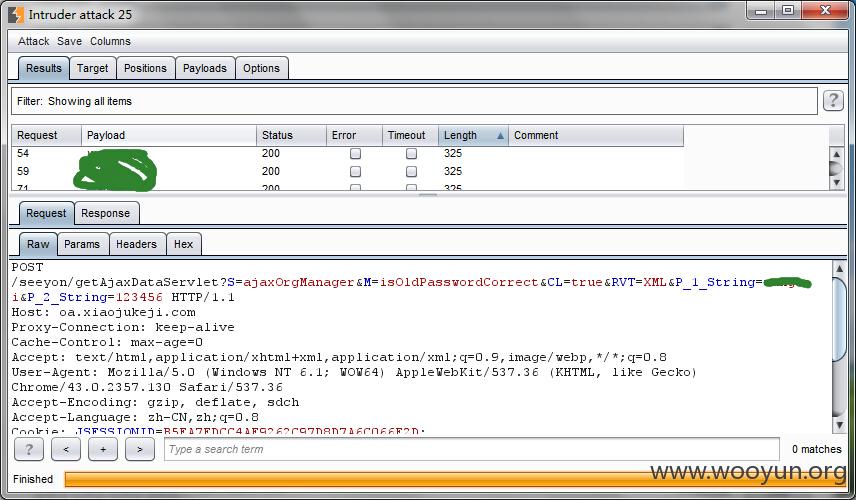Show the Hex request view
The height and width of the screenshot is (500, 856).
tap(183, 244)
